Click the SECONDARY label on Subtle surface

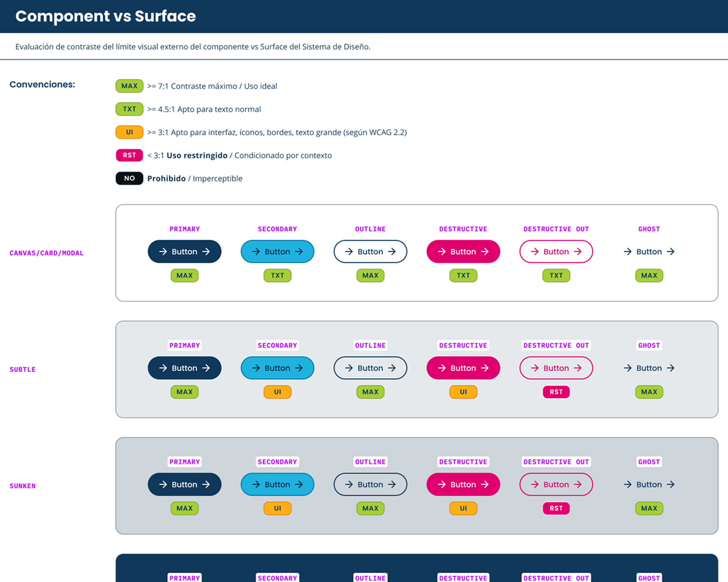click(x=278, y=345)
